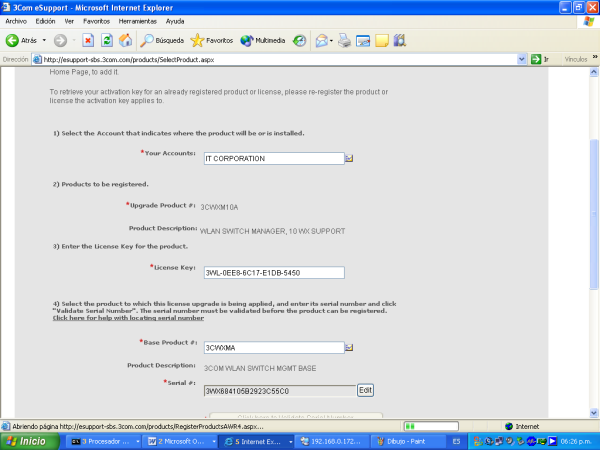Open the Internet Explorer taskbar group
600x450 pixels.
pyautogui.click(x=256, y=442)
